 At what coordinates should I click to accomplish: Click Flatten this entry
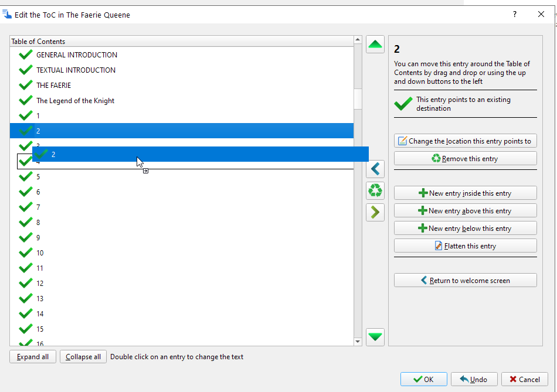[466, 246]
